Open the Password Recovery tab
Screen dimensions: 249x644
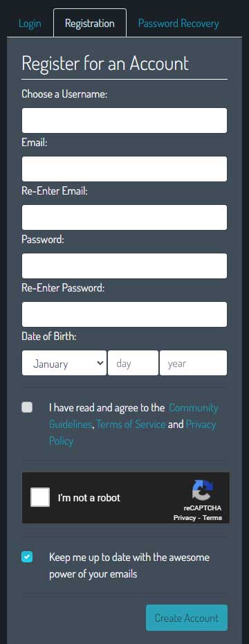coord(178,24)
